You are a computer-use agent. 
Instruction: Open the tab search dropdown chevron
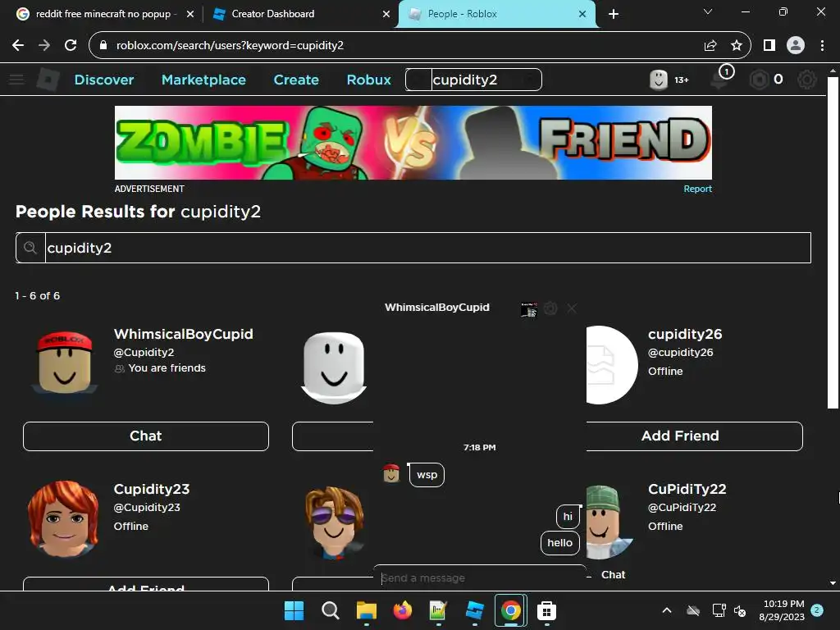point(708,11)
